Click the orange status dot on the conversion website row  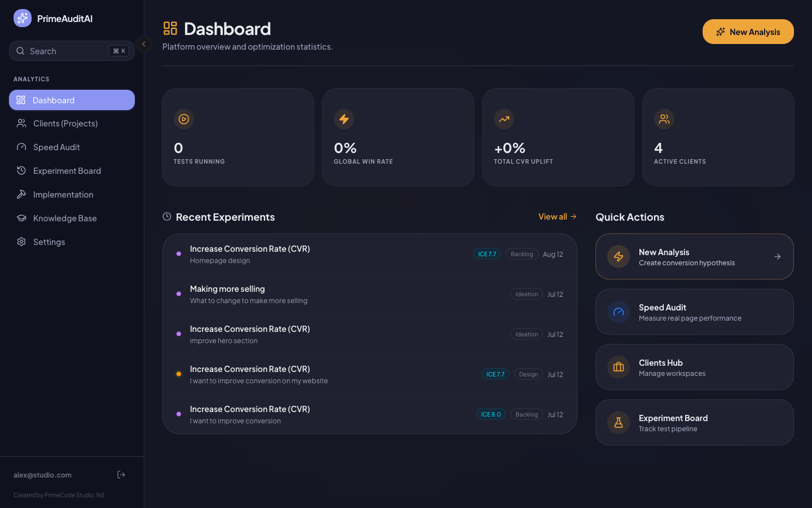[179, 374]
